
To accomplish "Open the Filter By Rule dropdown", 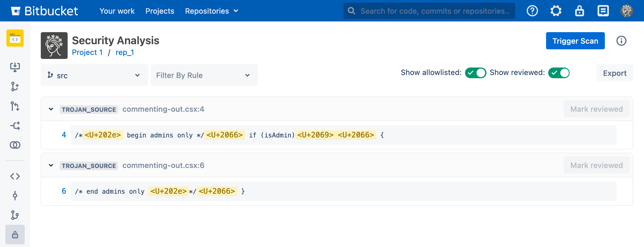I will pyautogui.click(x=204, y=75).
